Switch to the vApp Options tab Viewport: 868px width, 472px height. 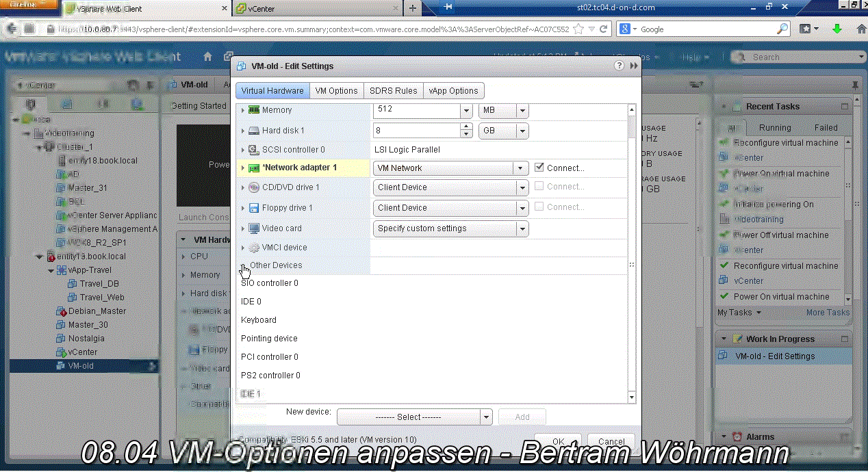[x=453, y=91]
